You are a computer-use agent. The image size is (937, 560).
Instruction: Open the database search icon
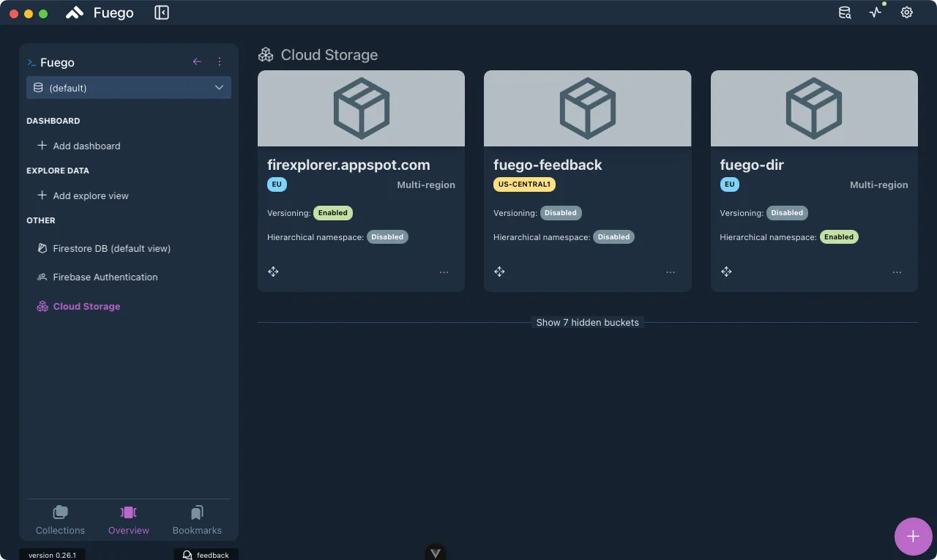845,12
